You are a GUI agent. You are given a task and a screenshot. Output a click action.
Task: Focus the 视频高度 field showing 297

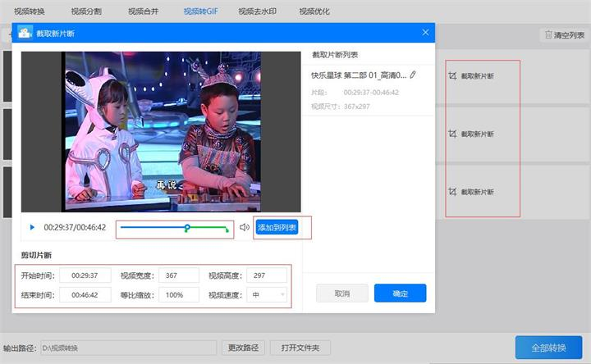click(267, 275)
